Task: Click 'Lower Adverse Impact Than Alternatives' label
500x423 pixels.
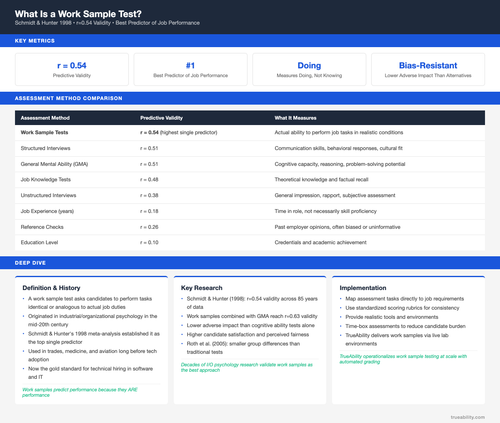Action: pyautogui.click(x=428, y=76)
